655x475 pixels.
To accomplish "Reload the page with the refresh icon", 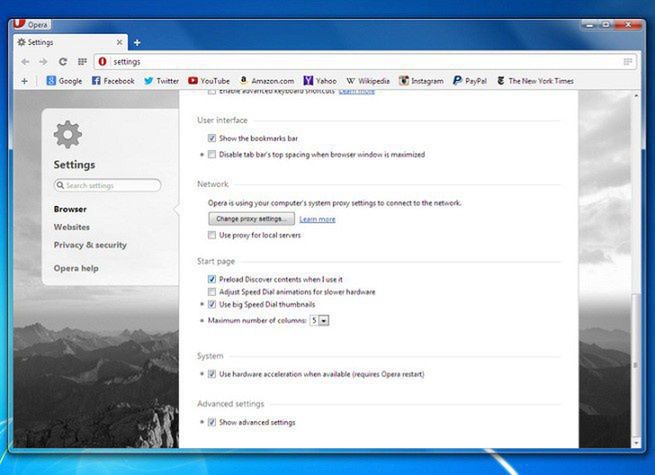I will click(x=63, y=62).
